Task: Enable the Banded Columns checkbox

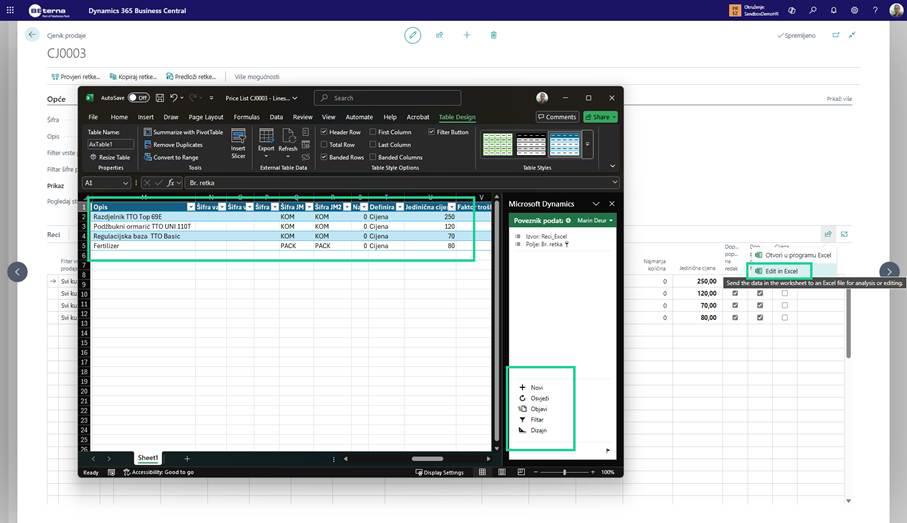Action: click(373, 157)
